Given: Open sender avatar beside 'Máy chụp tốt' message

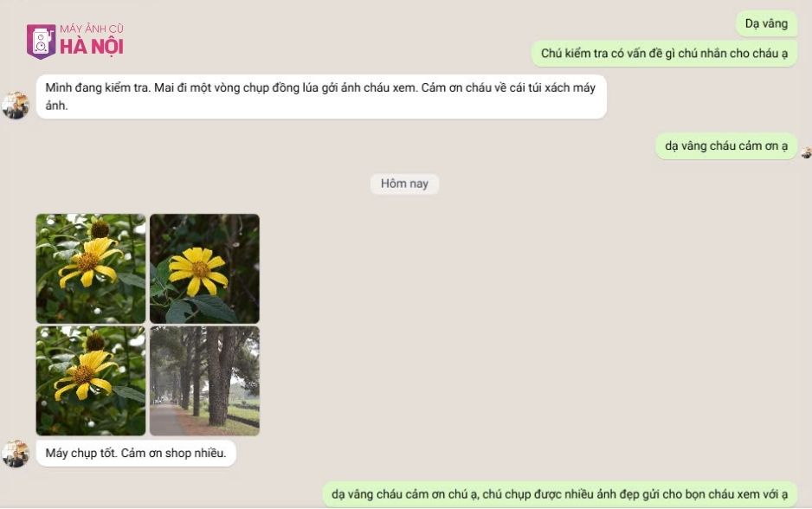Looking at the screenshot, I should coord(16,454).
